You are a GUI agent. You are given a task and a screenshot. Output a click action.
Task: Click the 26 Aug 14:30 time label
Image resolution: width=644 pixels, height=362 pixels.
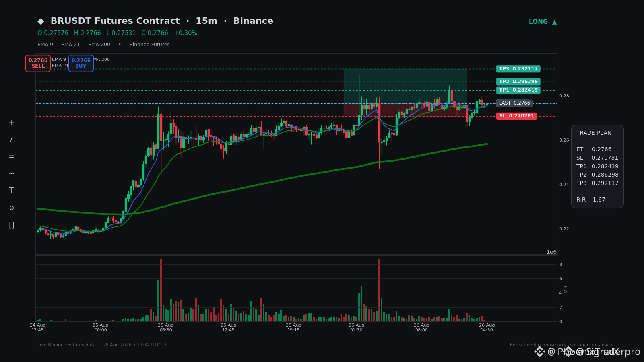487,327
